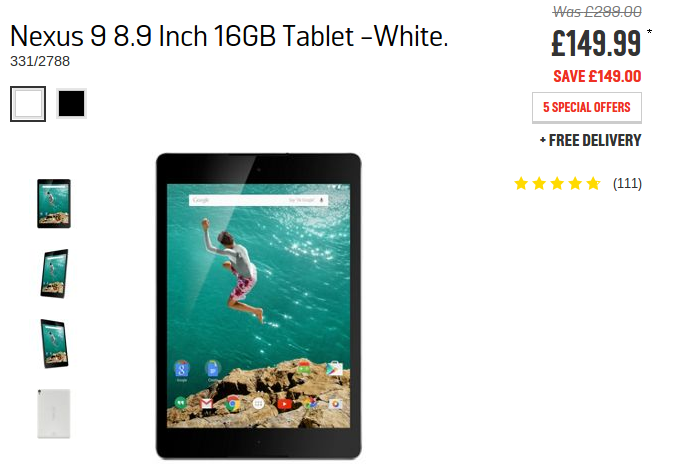Click the main Nexus 9 product image
This screenshot has height=468, width=674.
[x=258, y=306]
